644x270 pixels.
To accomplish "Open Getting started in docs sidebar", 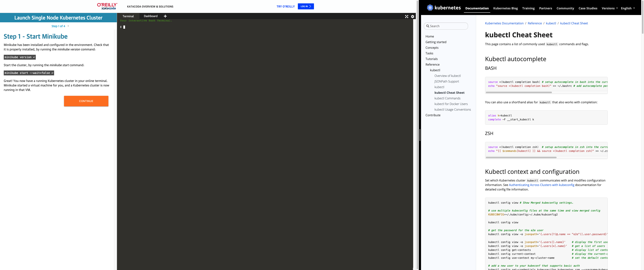I will coord(436,42).
